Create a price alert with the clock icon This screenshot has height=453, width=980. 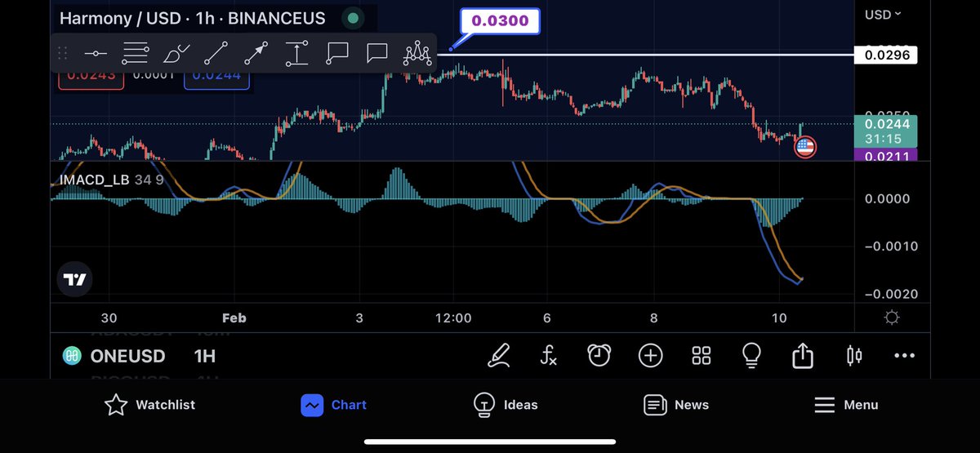click(599, 355)
